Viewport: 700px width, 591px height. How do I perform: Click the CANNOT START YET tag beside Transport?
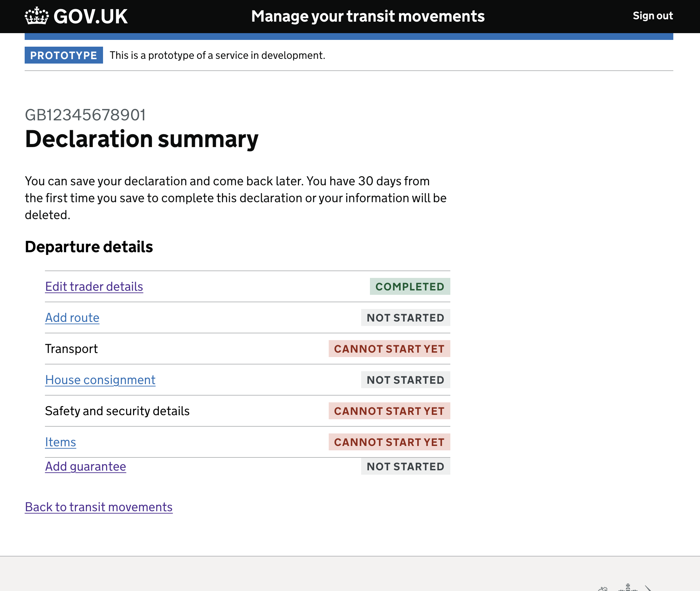389,349
